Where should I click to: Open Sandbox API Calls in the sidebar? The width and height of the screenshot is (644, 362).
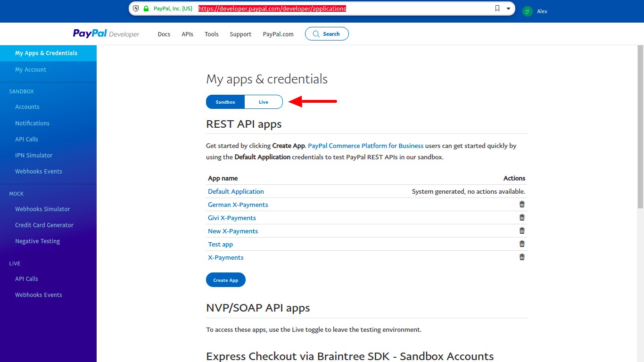[26, 139]
